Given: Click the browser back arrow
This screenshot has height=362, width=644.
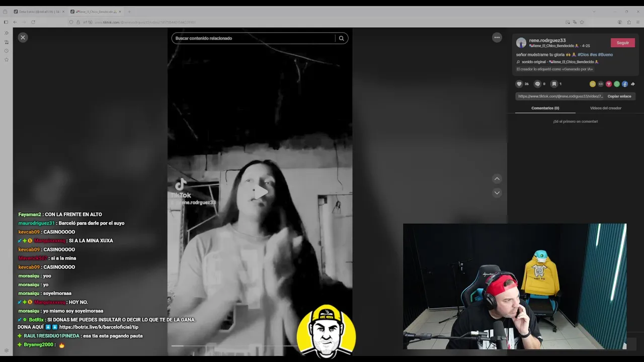Looking at the screenshot, I should pyautogui.click(x=15, y=22).
